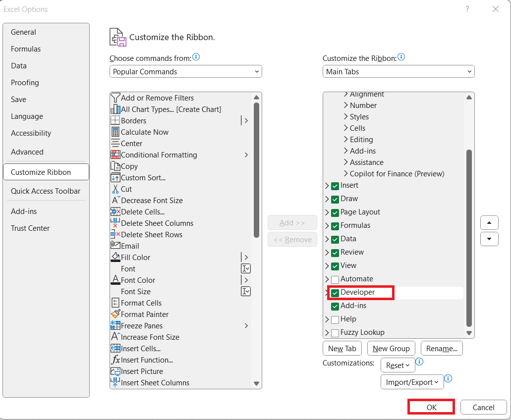
Task: Click the Delete Sheet Columns icon
Action: pyautogui.click(x=114, y=223)
